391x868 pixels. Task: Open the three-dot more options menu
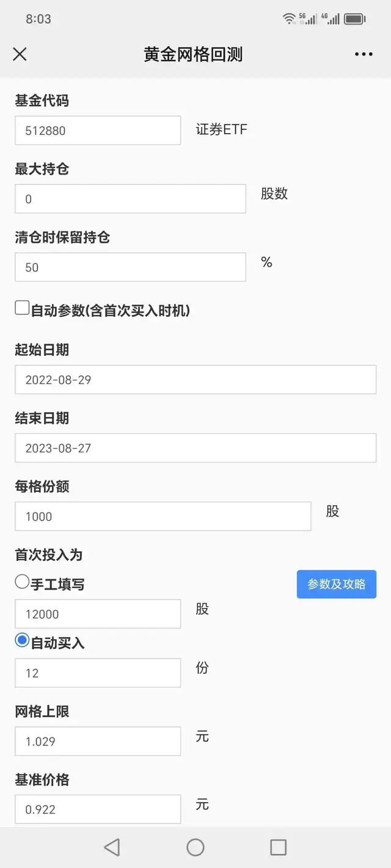click(364, 54)
